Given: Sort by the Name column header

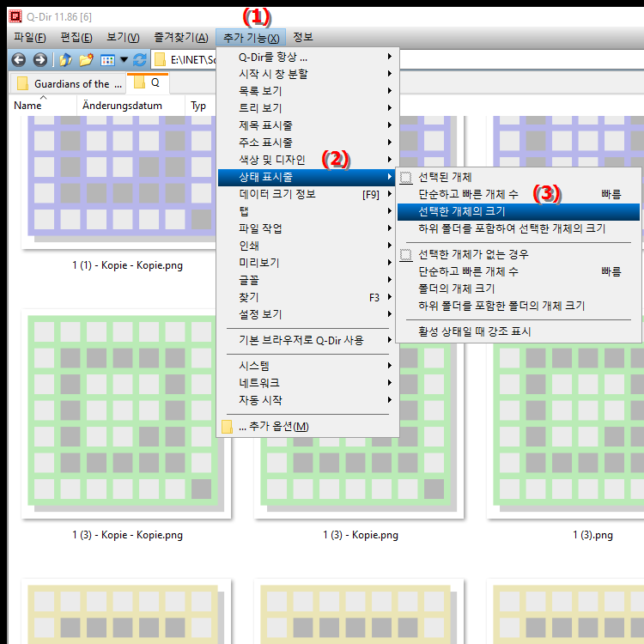Looking at the screenshot, I should click(x=43, y=106).
